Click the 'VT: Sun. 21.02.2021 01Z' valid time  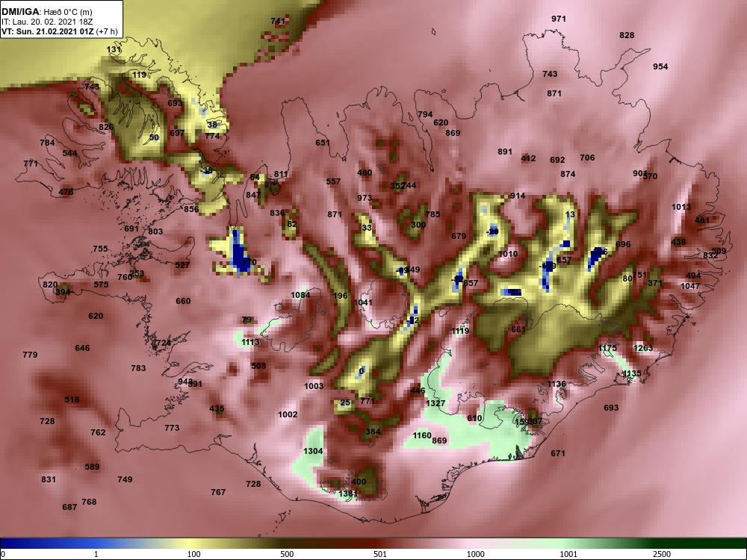pyautogui.click(x=48, y=32)
